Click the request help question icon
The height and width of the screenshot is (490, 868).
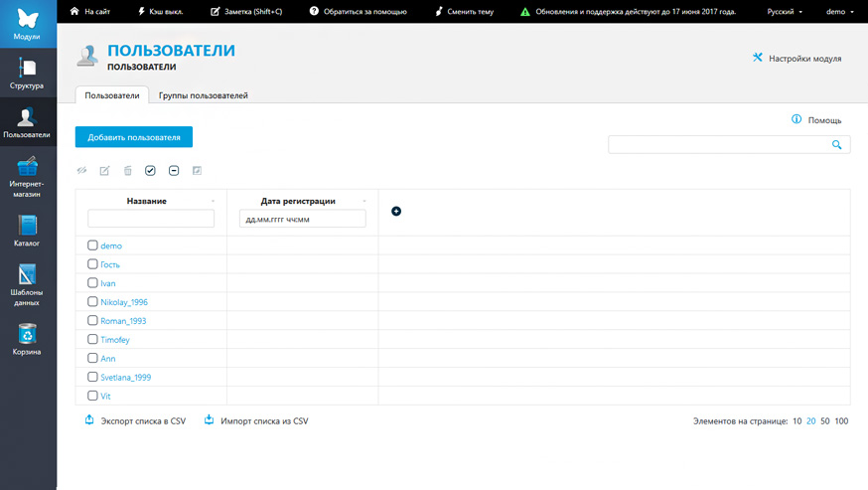(314, 11)
